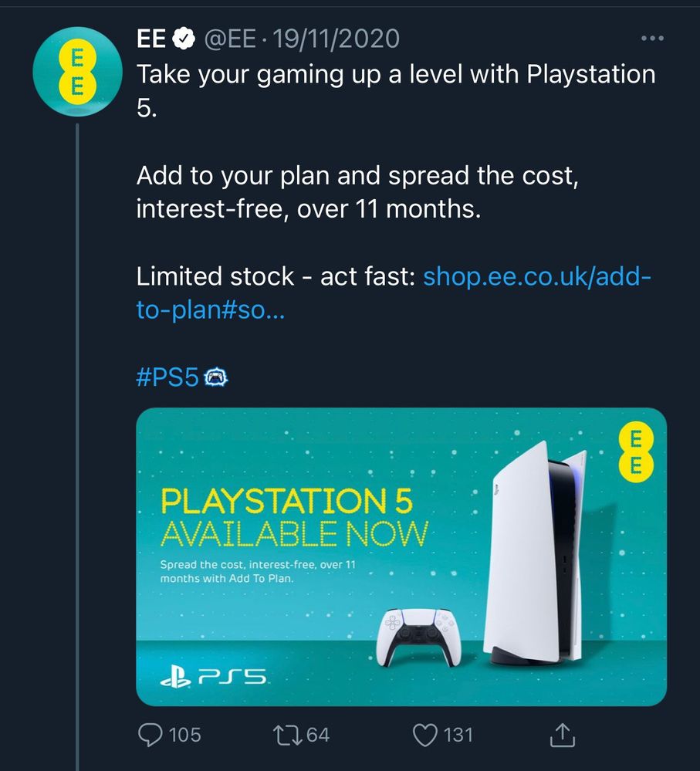Screen dimensions: 700x771
Task: Click the 19/11/2020 tweet date
Action: [x=336, y=39]
